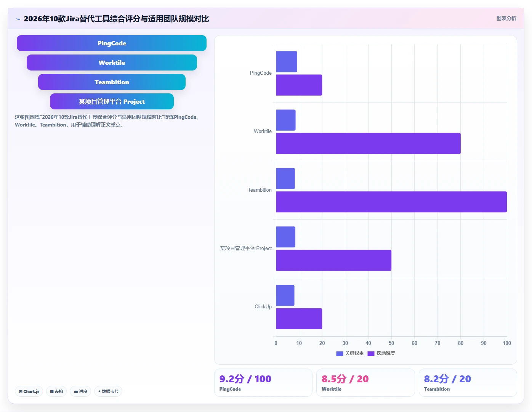The height and width of the screenshot is (412, 532).
Task: Click 某项目管理平台 Project's 落地难度 chart bar
Action: 334,260
